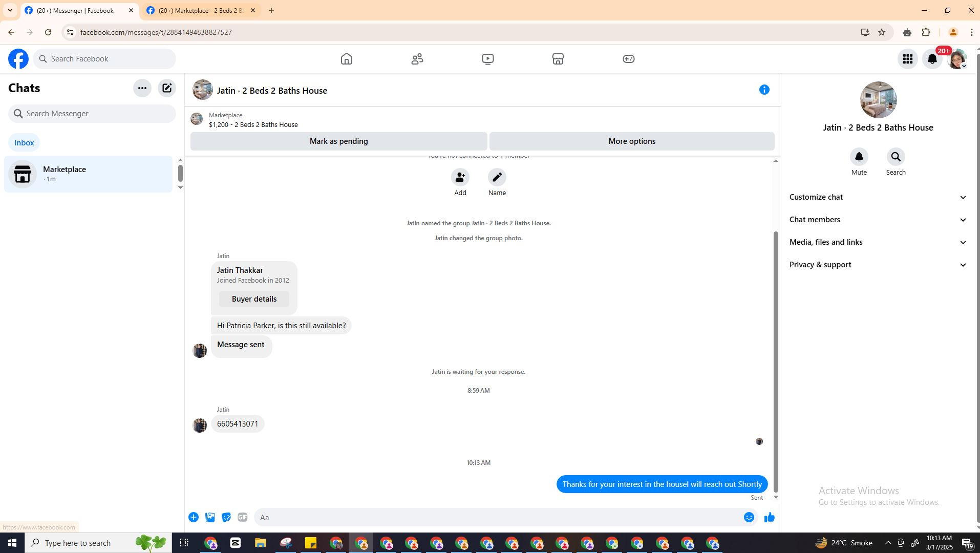Switch to the Messenger browser tab
This screenshot has width=980, height=553.
pyautogui.click(x=79, y=11)
